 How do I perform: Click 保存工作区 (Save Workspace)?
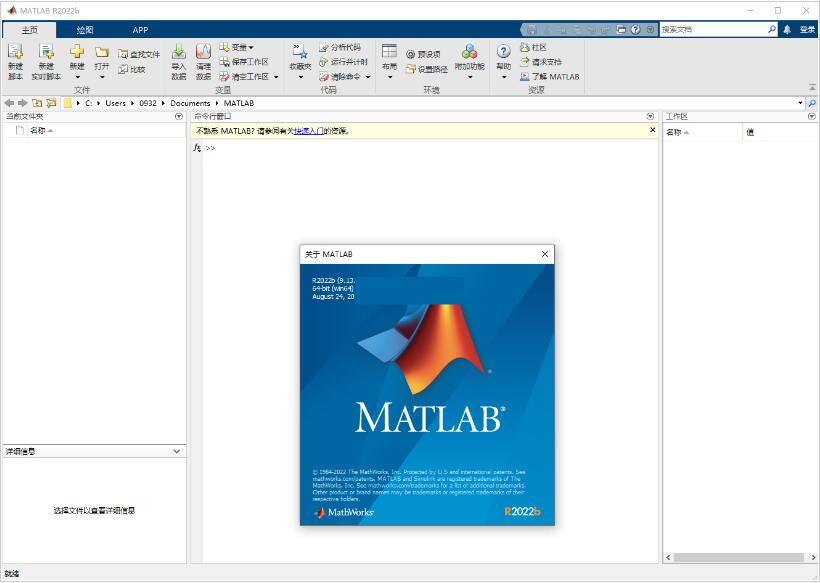coord(244,62)
